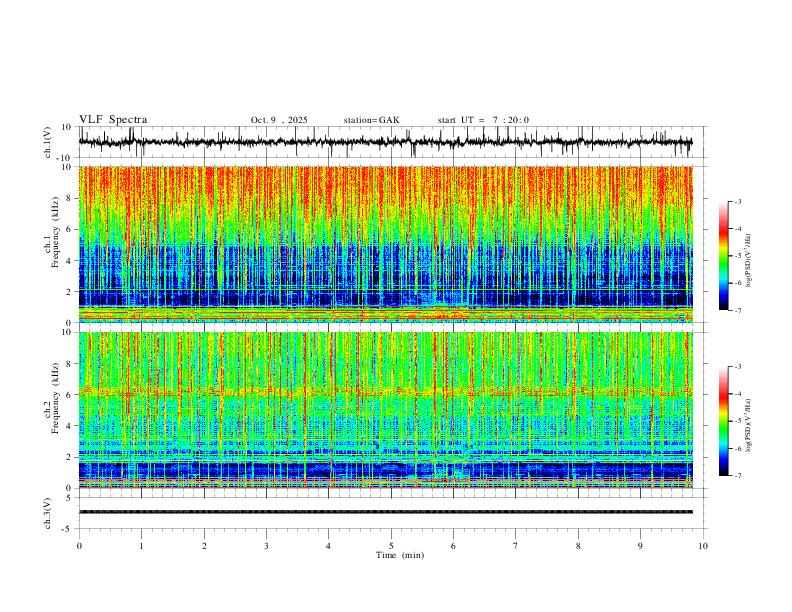Click the 'ch.1(V)' waveform axis label
Image resolution: width=792 pixels, height=612 pixels.
[48, 142]
